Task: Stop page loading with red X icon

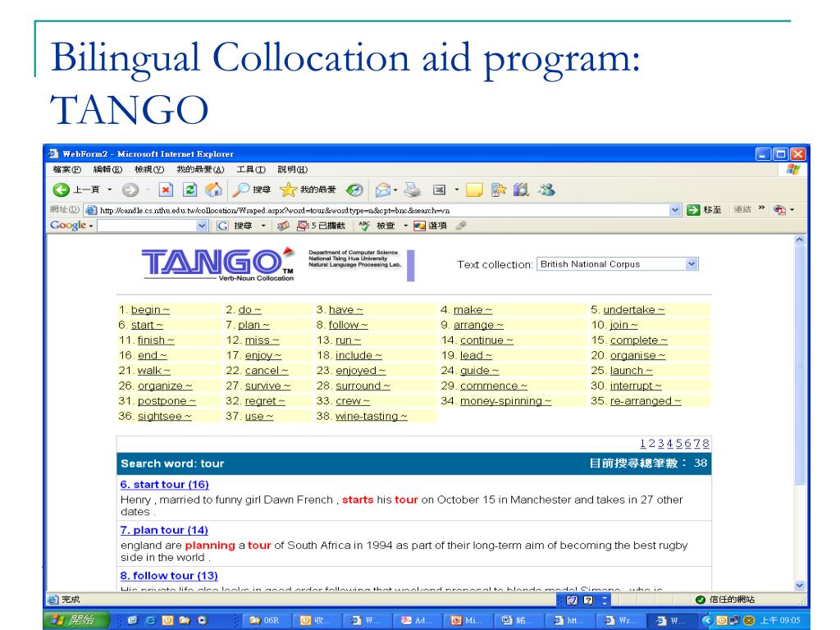Action: coord(166,189)
